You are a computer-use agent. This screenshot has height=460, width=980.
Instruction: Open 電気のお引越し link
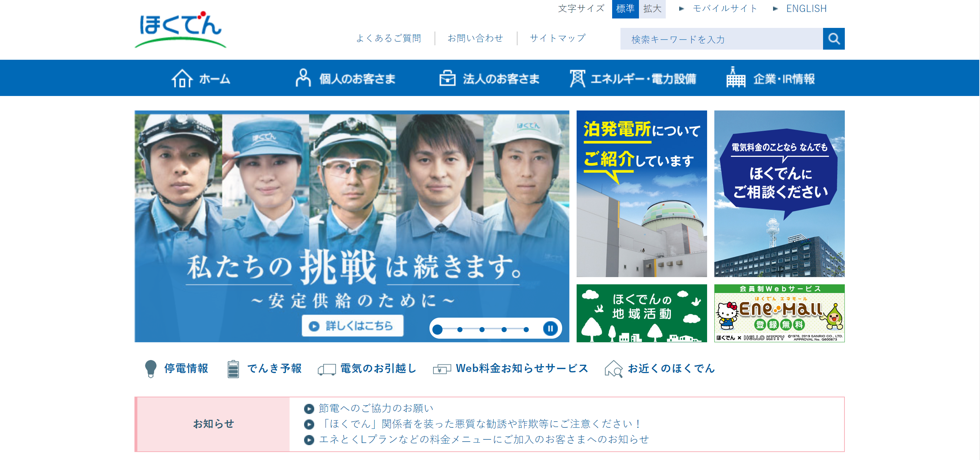point(378,368)
